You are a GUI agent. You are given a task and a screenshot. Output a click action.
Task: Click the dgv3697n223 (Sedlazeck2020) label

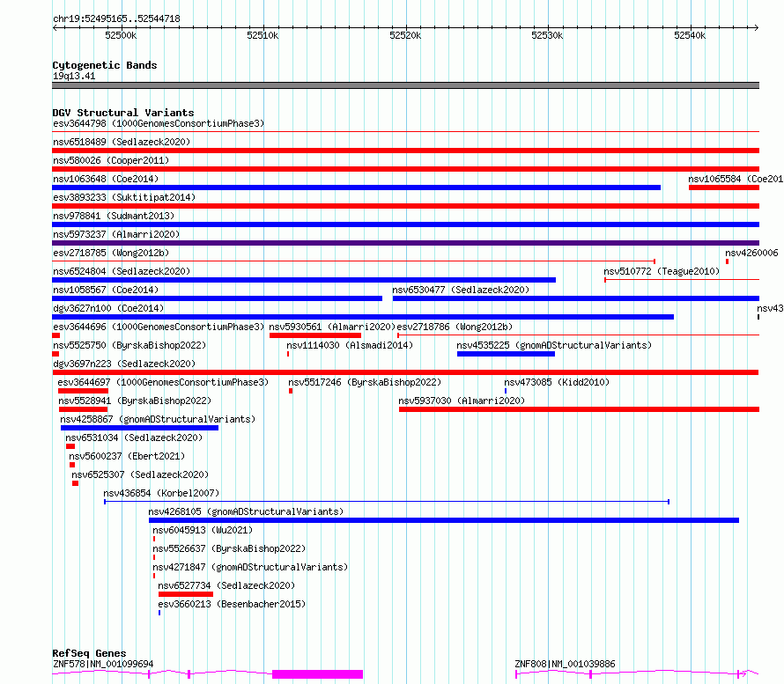124,364
